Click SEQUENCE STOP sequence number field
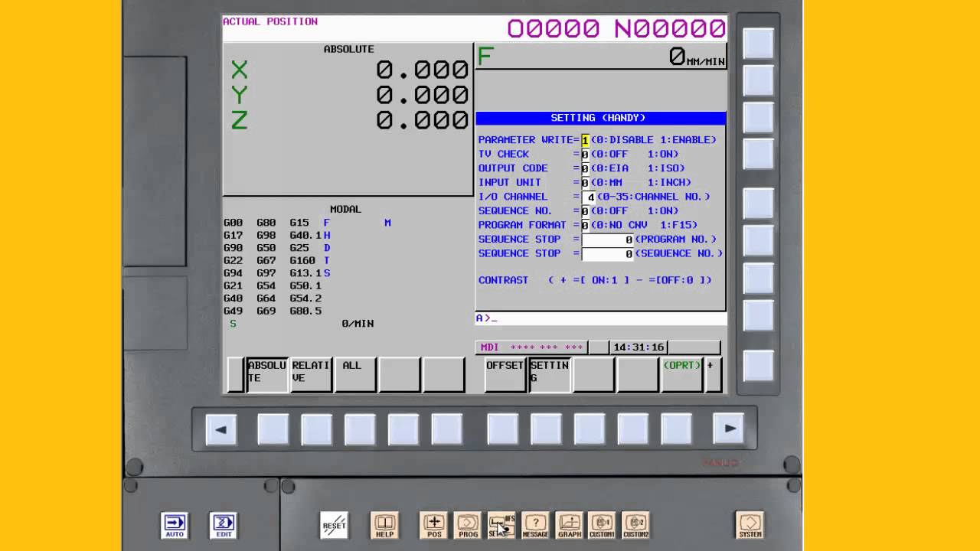The height and width of the screenshot is (551, 980). 608,253
